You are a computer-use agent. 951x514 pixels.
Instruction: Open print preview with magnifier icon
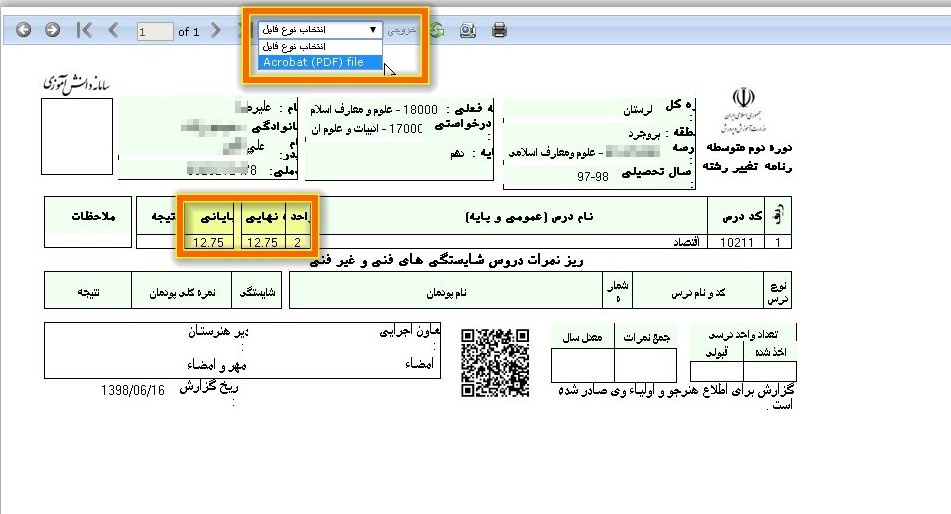coord(467,31)
